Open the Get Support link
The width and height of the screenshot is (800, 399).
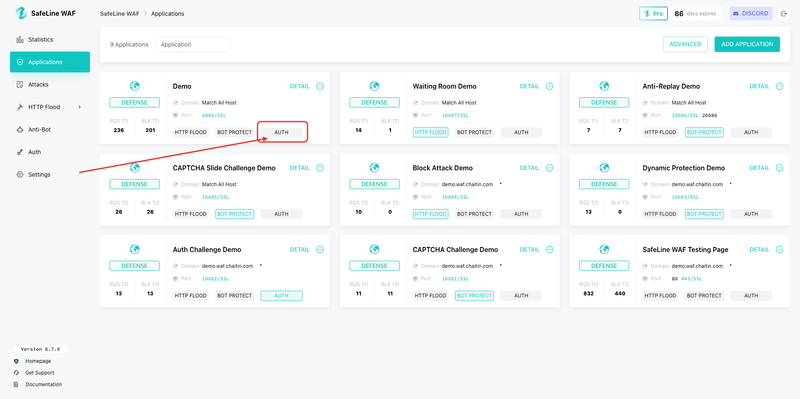pyautogui.click(x=39, y=372)
